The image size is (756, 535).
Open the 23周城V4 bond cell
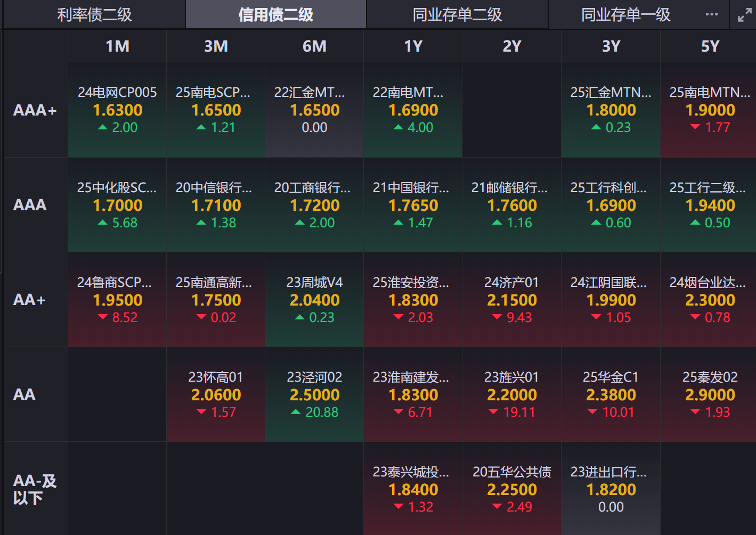(314, 300)
